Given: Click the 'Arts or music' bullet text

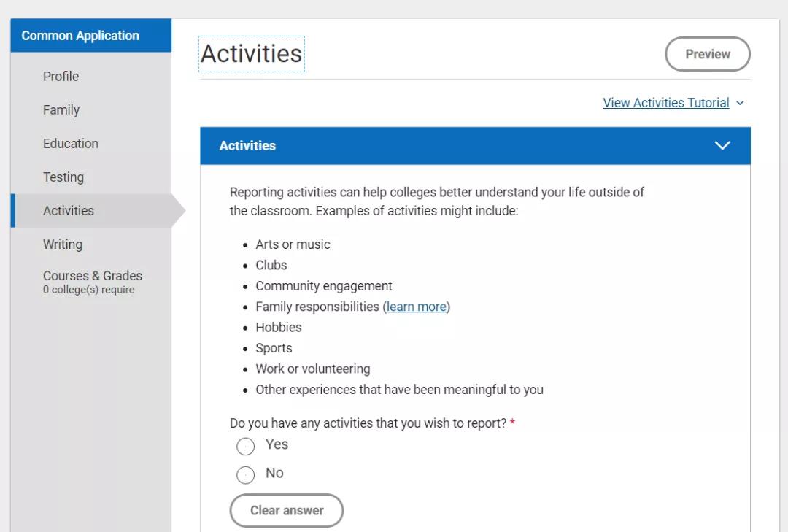Looking at the screenshot, I should point(293,244).
